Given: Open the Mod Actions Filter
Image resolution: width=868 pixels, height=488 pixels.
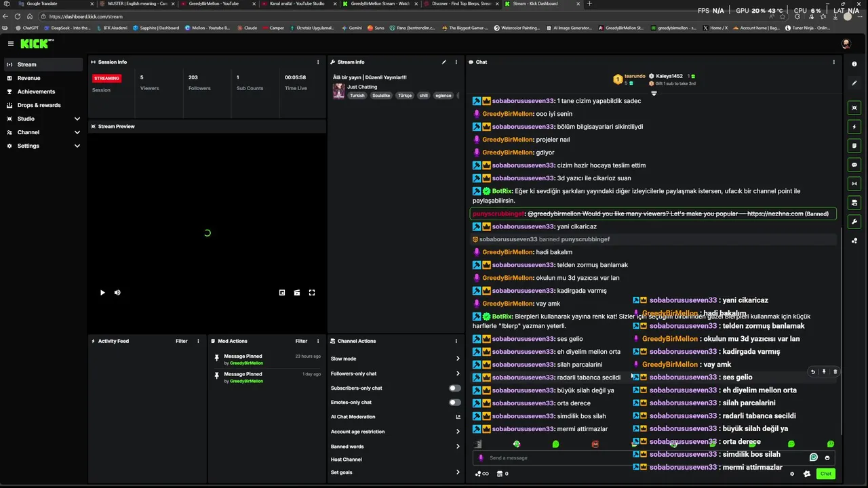Looking at the screenshot, I should (x=301, y=341).
